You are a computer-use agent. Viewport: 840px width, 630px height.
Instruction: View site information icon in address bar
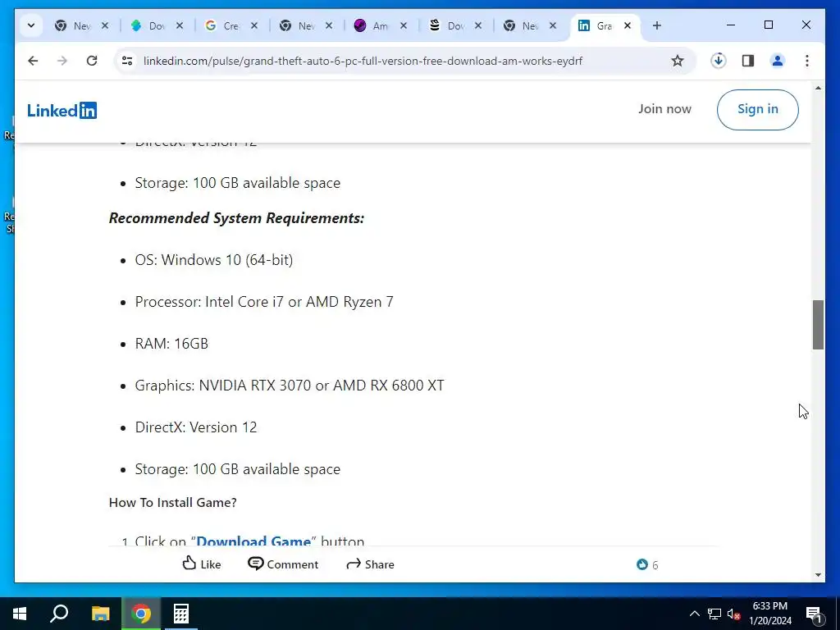(x=127, y=61)
